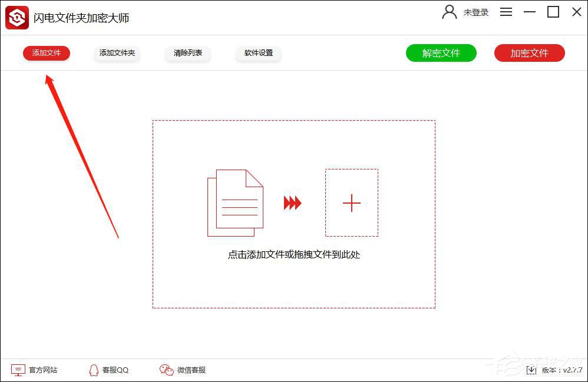The image size is (588, 382).
Task: Click the user profile silhouette icon
Action: (448, 12)
